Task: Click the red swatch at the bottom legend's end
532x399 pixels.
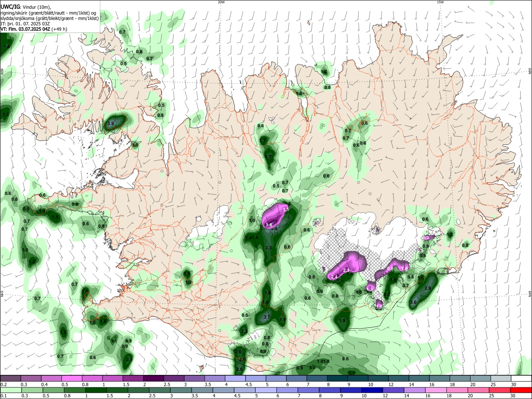Action: tap(521, 390)
